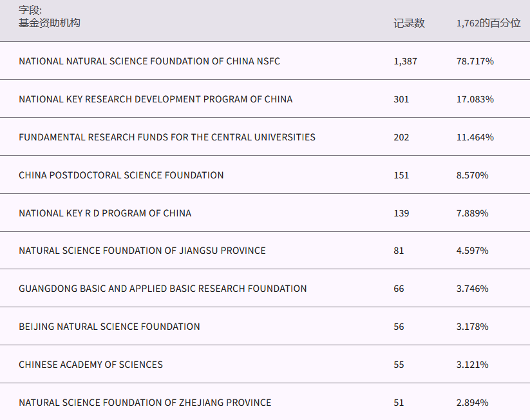Select Fundamental Research Funds for the Central Universities
530x420 pixels.
pyautogui.click(x=167, y=137)
